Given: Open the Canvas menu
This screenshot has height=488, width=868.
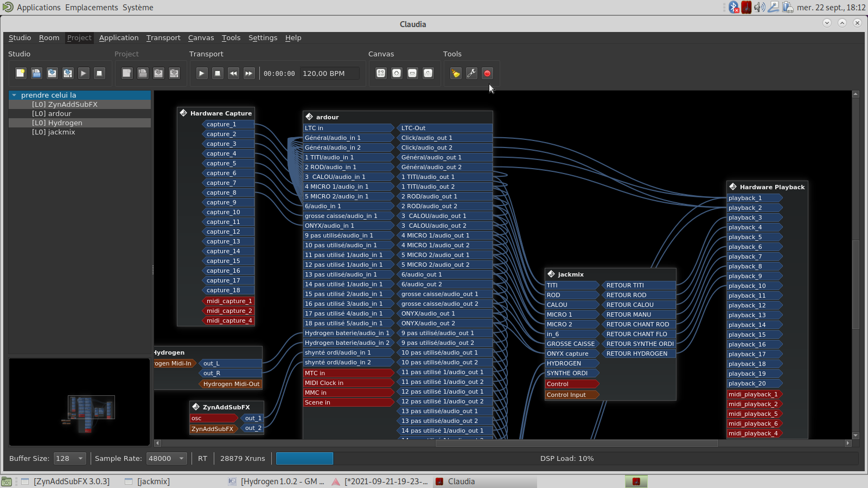Looking at the screenshot, I should (201, 38).
